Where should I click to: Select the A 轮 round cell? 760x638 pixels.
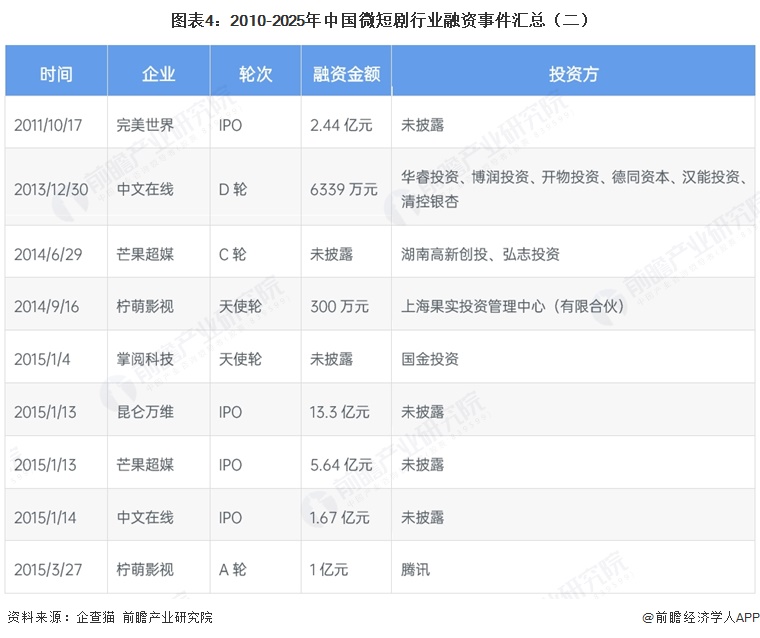pos(233,570)
